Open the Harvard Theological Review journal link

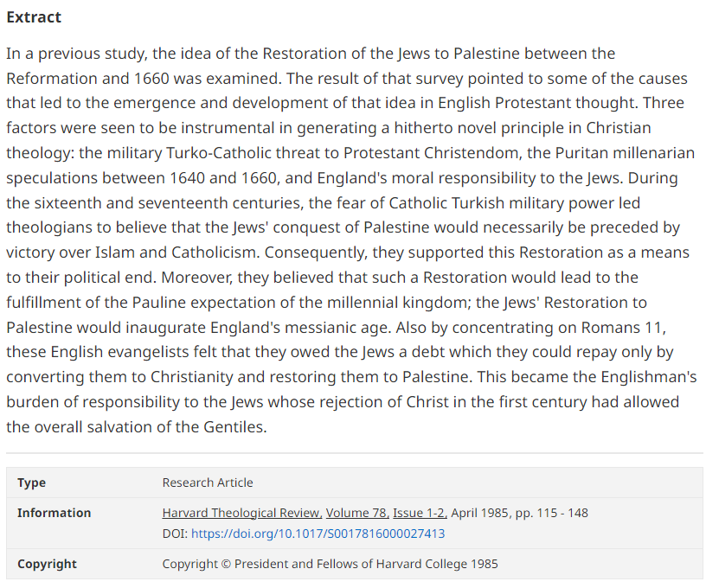point(241,513)
